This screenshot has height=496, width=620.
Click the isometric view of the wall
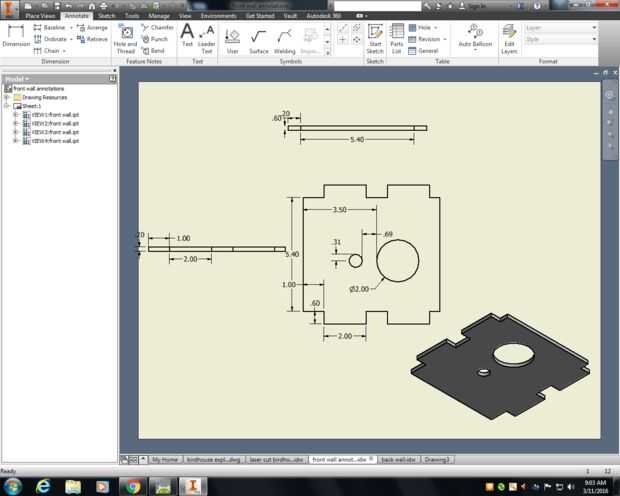coord(500,366)
